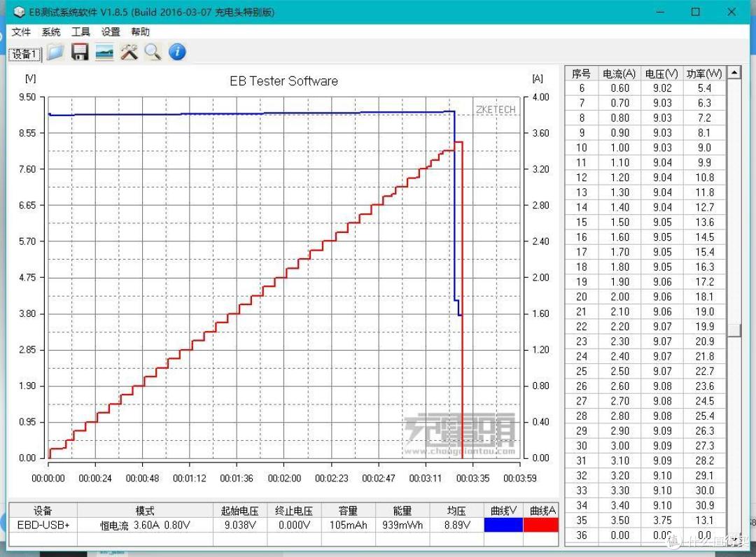Maximize the EB tester window
This screenshot has height=557, width=756.
pyautogui.click(x=696, y=12)
